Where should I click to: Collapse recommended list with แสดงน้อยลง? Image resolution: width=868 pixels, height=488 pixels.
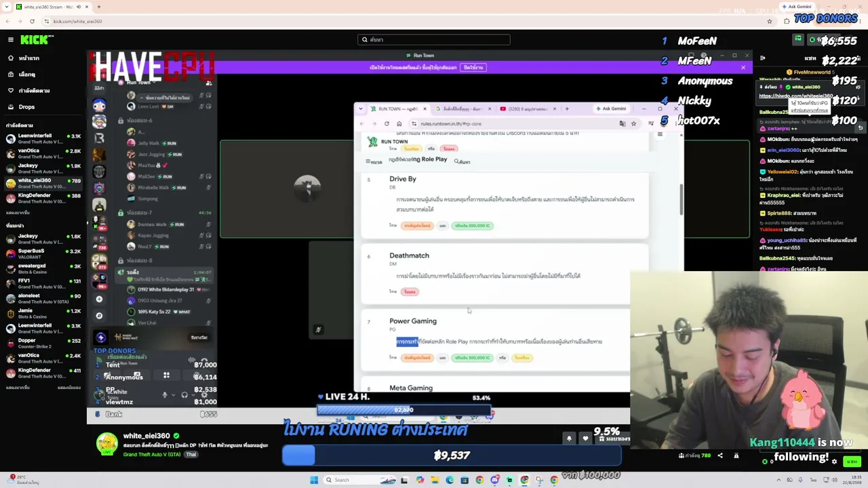pos(69,388)
